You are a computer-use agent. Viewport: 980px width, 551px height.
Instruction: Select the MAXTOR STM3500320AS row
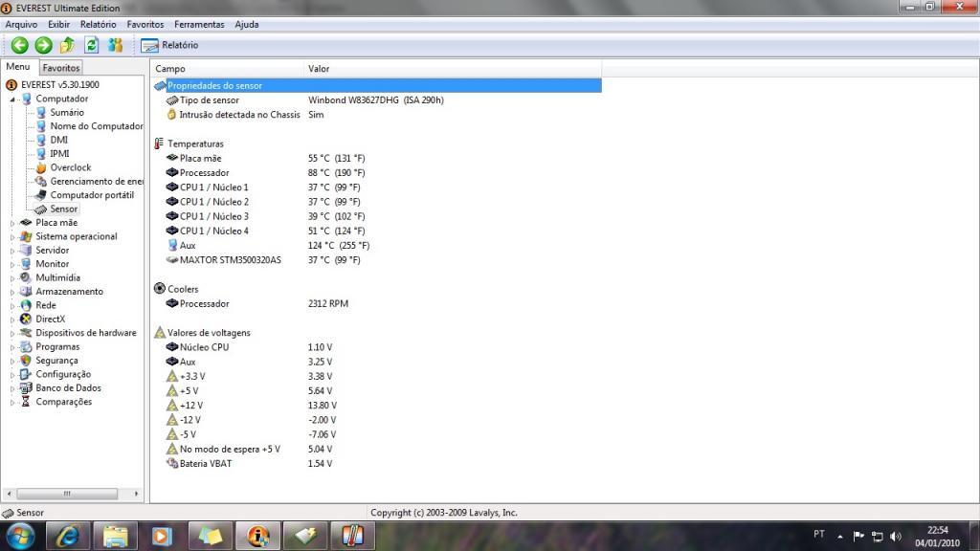(x=377, y=260)
